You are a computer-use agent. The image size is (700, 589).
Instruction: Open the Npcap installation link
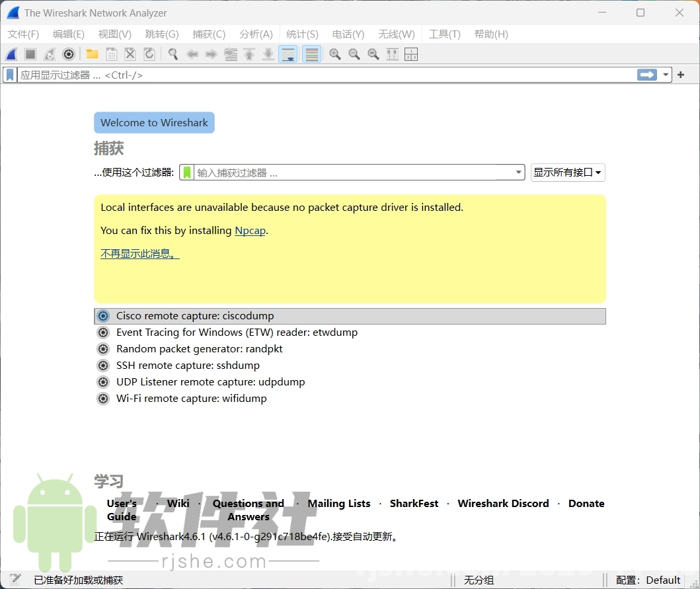(x=250, y=231)
